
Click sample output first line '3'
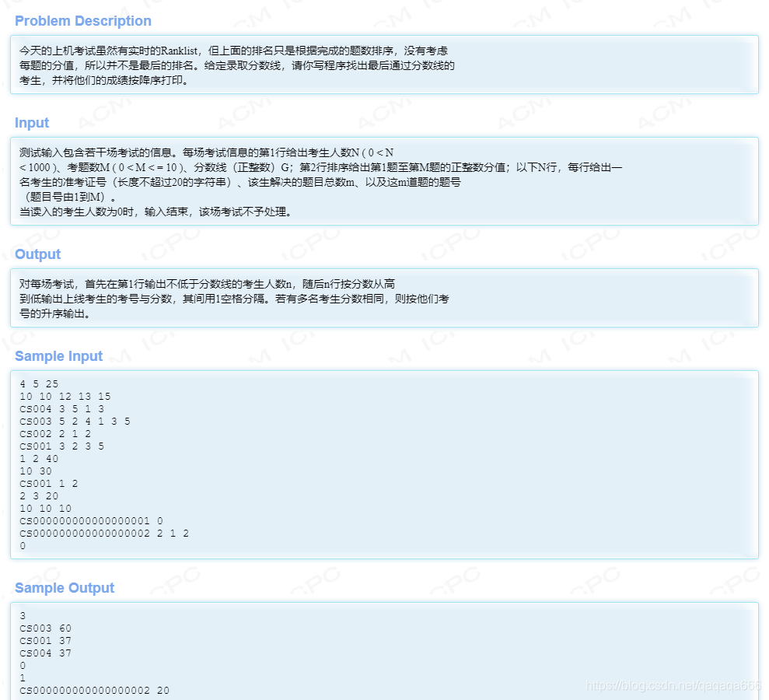(x=23, y=616)
